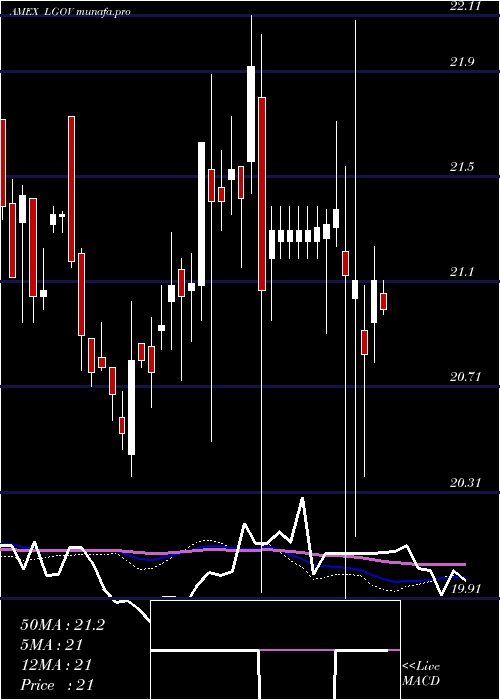Viewport: 500px width, 700px height.
Task: Click the '50MA : 21.2' legend text
Action: (62, 625)
